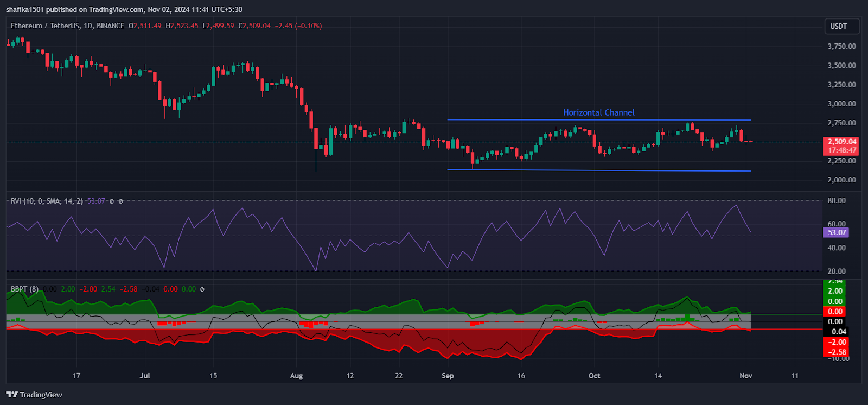Click the change value -2.45 (-0.10%)
868x405 pixels.
[298, 26]
